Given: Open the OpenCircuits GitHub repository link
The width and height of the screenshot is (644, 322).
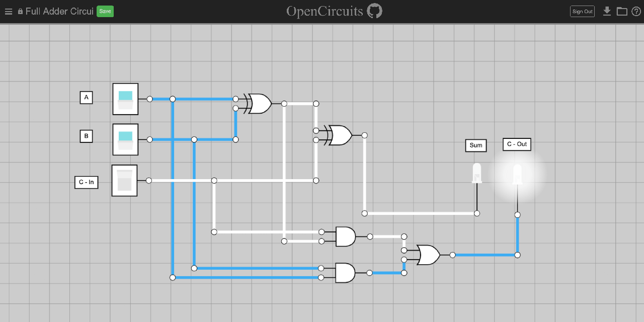Looking at the screenshot, I should click(x=375, y=11).
